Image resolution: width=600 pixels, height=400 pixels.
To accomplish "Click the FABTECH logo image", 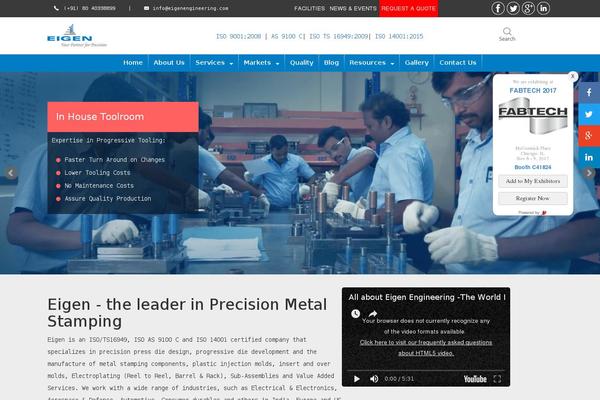I will click(533, 115).
